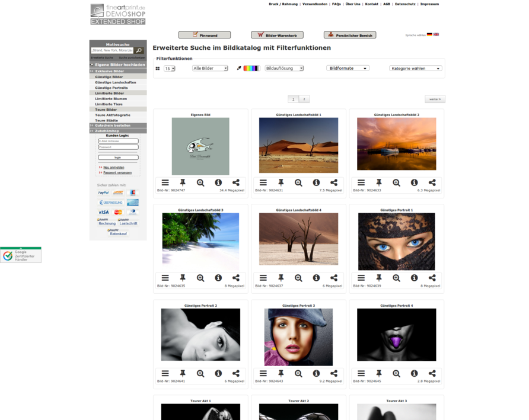
Task: Zoom into Eigenes Bild with magnifier icon
Action: click(200, 182)
